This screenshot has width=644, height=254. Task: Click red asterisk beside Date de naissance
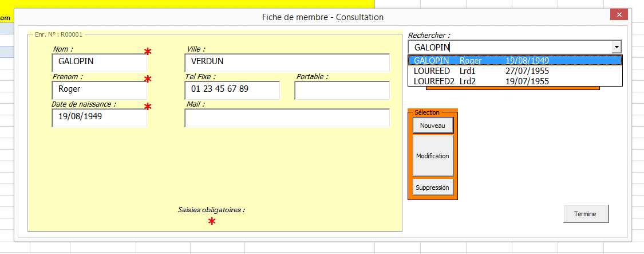pyautogui.click(x=148, y=107)
